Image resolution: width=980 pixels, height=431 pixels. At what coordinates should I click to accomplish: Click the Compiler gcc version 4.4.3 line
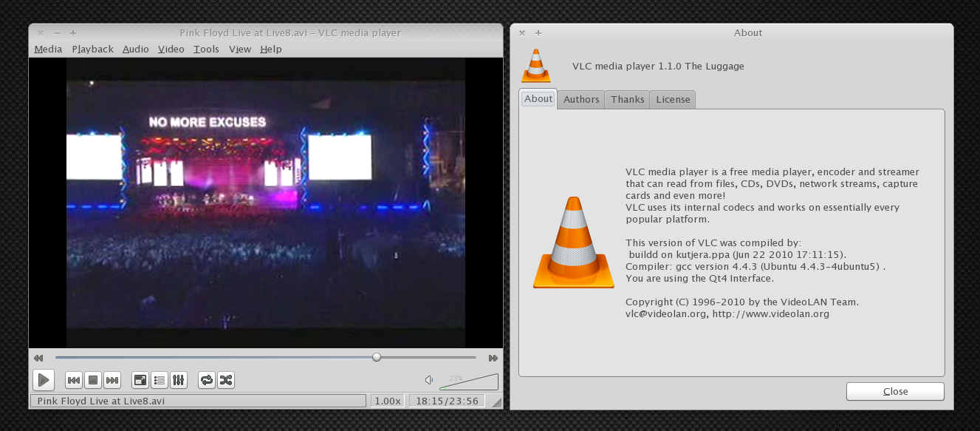click(x=755, y=266)
